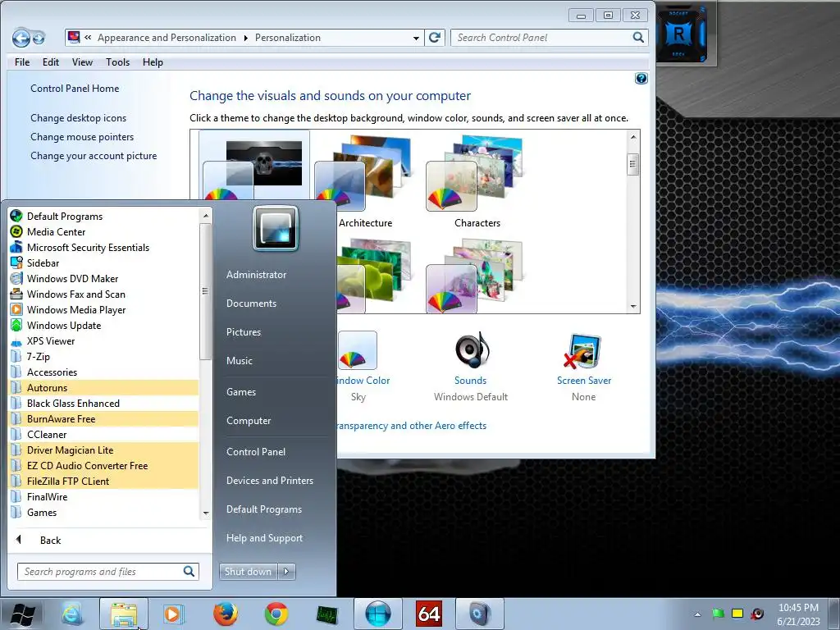Screen dimensions: 840x630
Task: Click the Search programs and files box
Action: pyautogui.click(x=108, y=572)
